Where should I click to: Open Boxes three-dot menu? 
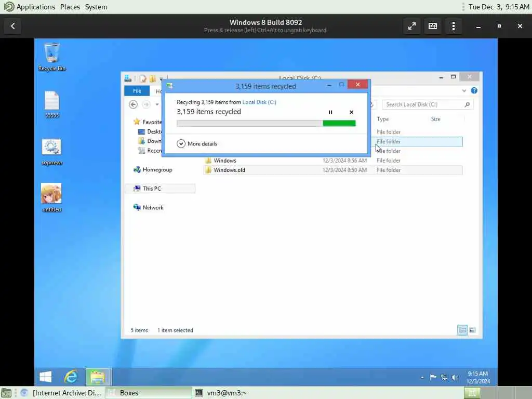(x=454, y=26)
